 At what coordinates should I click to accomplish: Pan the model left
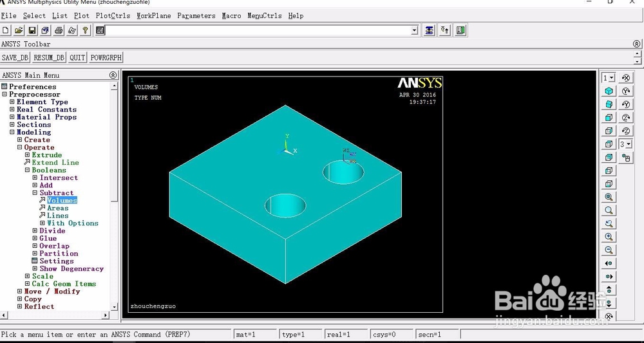(x=609, y=263)
